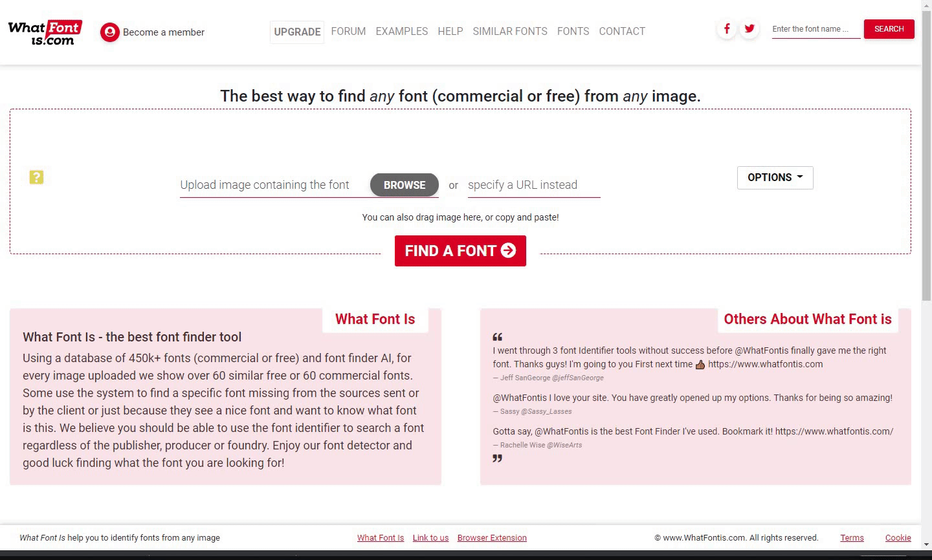Click the thumbs-up emoji in the testimonial
Viewport: 932px width, 560px height.
pos(700,365)
